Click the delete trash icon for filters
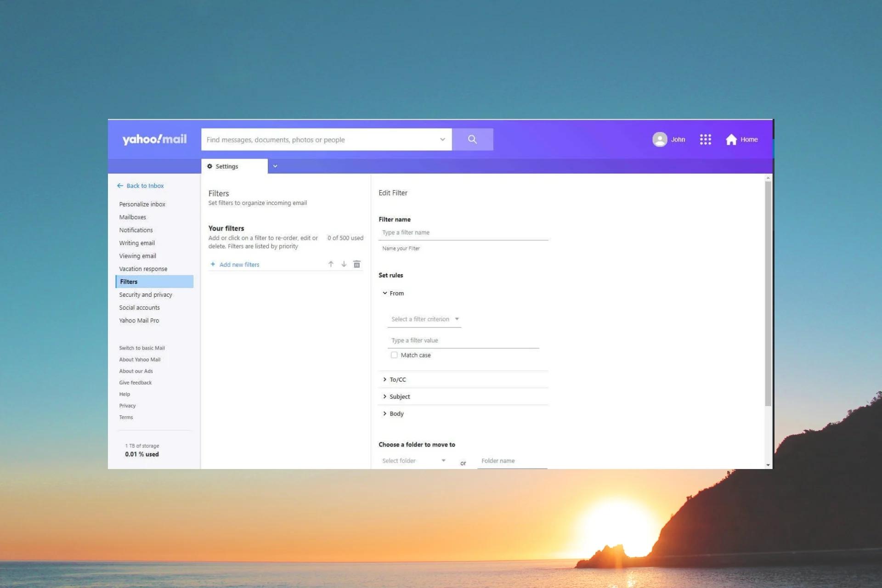Screen dimensions: 882x588 point(356,264)
